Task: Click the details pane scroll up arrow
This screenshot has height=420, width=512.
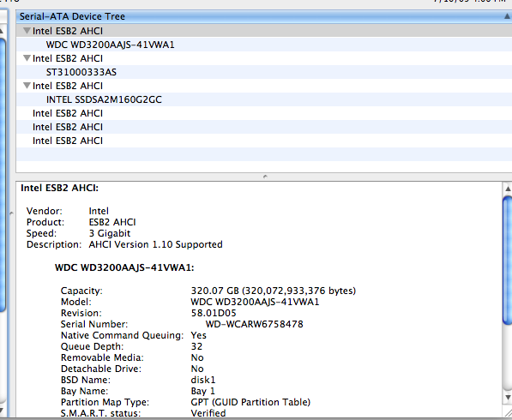Action: 508,189
